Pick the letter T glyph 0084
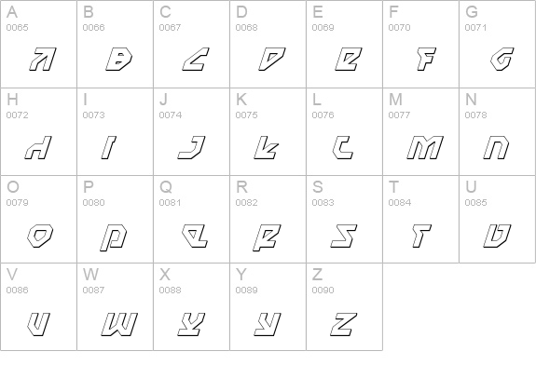 [420, 219]
